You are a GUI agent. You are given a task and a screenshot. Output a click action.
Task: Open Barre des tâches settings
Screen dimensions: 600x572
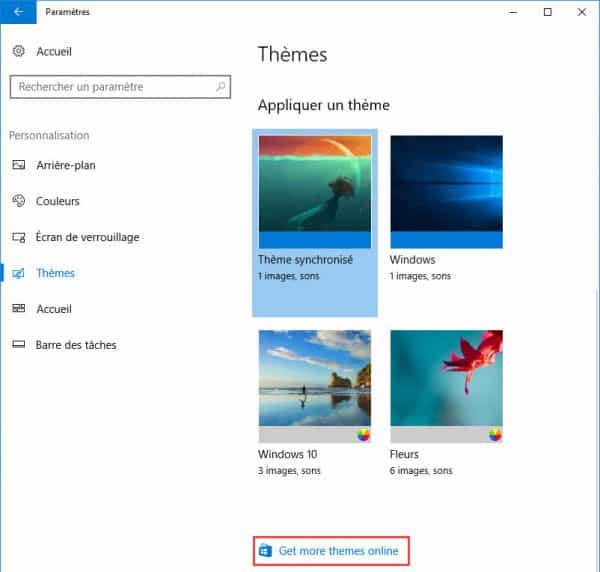tap(76, 345)
